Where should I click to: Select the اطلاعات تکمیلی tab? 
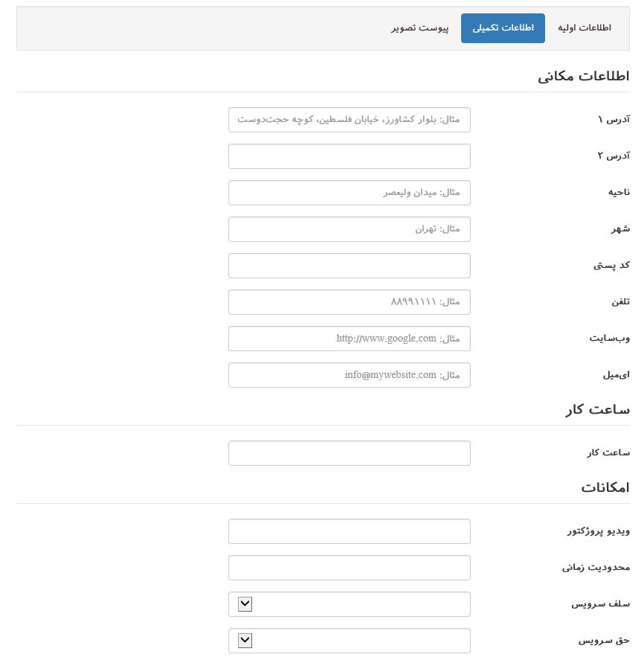point(503,28)
